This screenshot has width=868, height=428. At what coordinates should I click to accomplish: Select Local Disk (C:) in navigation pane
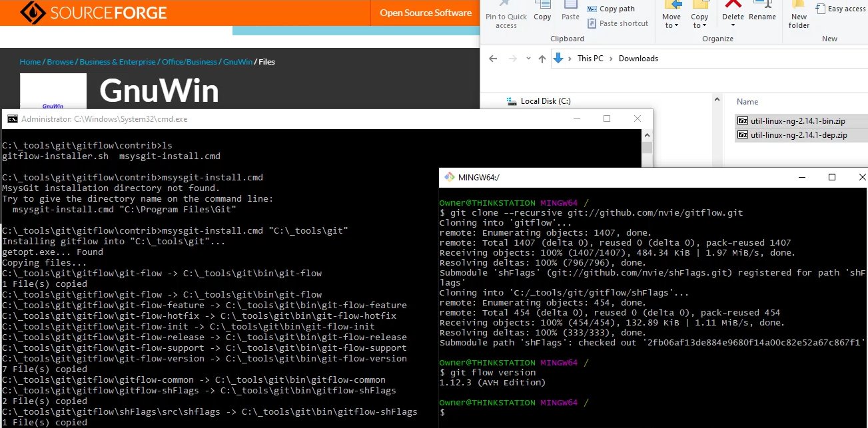pos(545,101)
